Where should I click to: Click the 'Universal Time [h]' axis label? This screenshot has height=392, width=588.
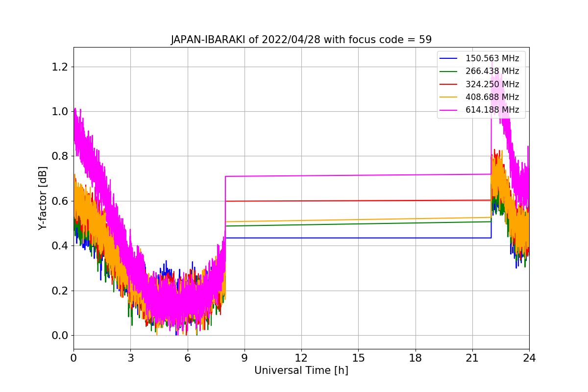301,371
